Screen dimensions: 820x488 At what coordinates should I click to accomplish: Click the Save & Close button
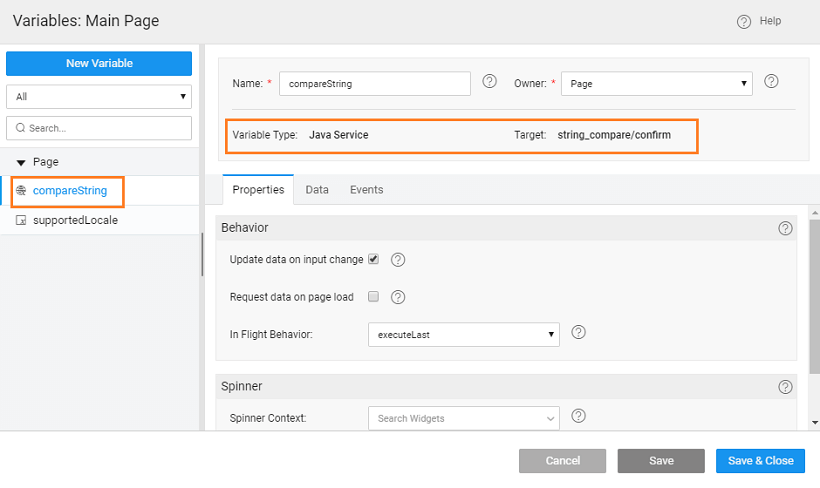[x=760, y=461]
